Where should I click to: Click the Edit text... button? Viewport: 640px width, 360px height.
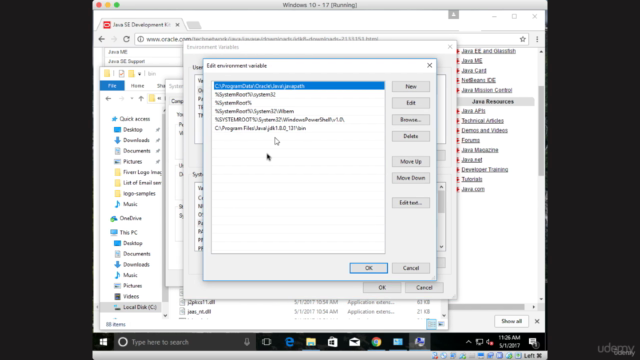click(411, 203)
